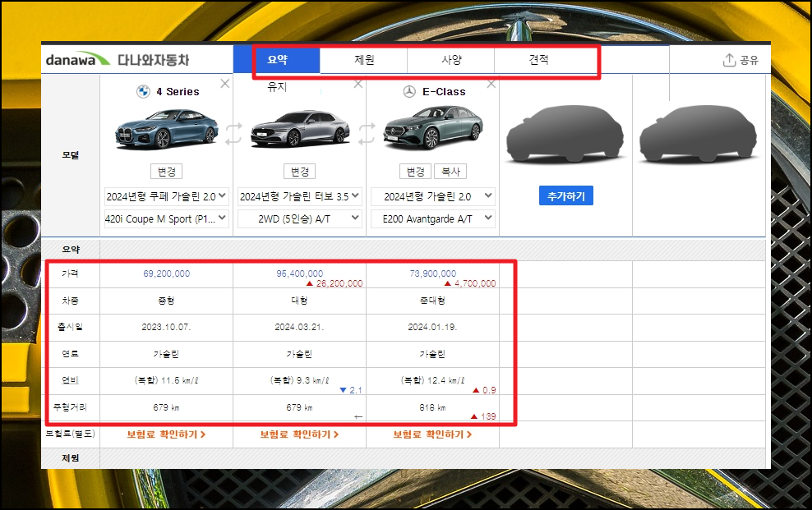Click the (복합) 12.4 km/ℓ value
This screenshot has width=812, height=510.
pyautogui.click(x=433, y=380)
